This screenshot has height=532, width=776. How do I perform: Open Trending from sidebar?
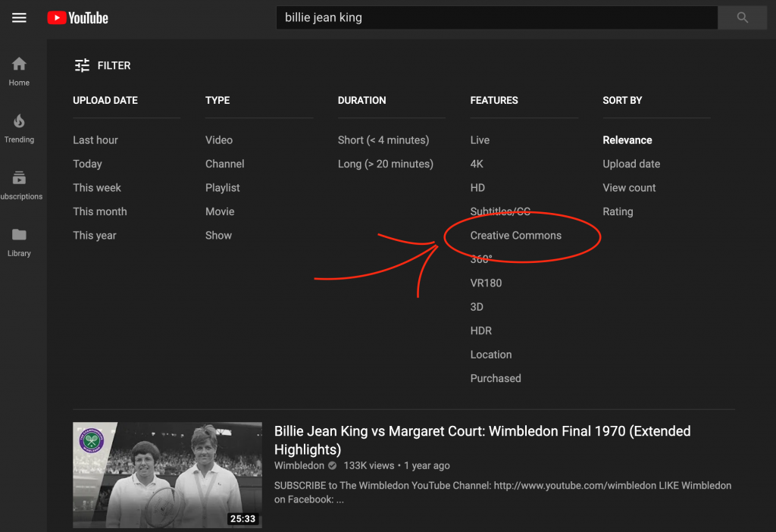tap(19, 129)
